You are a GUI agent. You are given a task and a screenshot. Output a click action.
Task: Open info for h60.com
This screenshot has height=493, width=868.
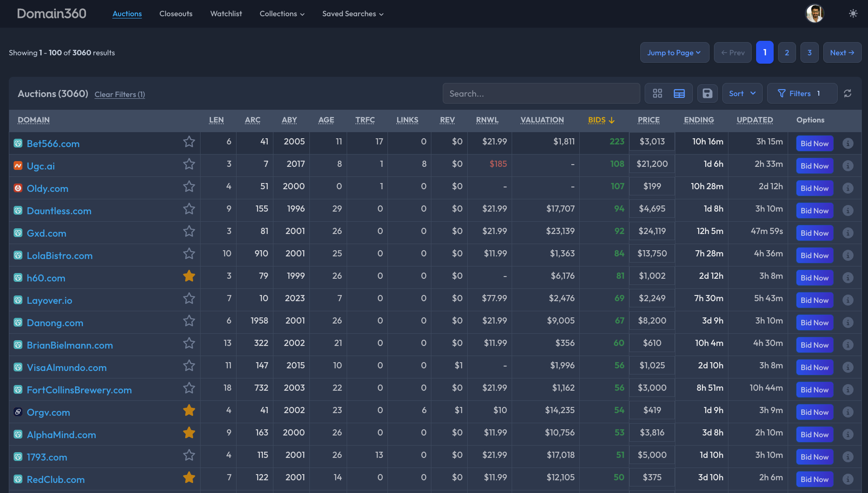tap(848, 278)
